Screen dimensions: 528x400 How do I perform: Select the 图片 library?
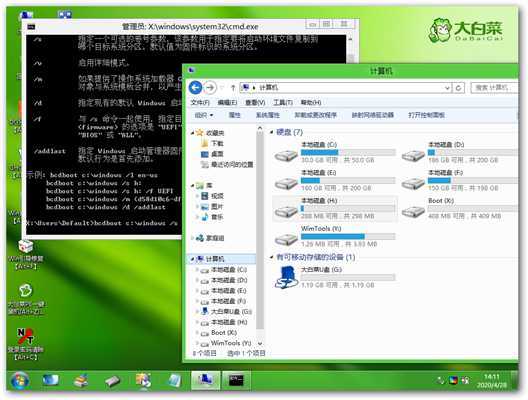pyautogui.click(x=217, y=206)
